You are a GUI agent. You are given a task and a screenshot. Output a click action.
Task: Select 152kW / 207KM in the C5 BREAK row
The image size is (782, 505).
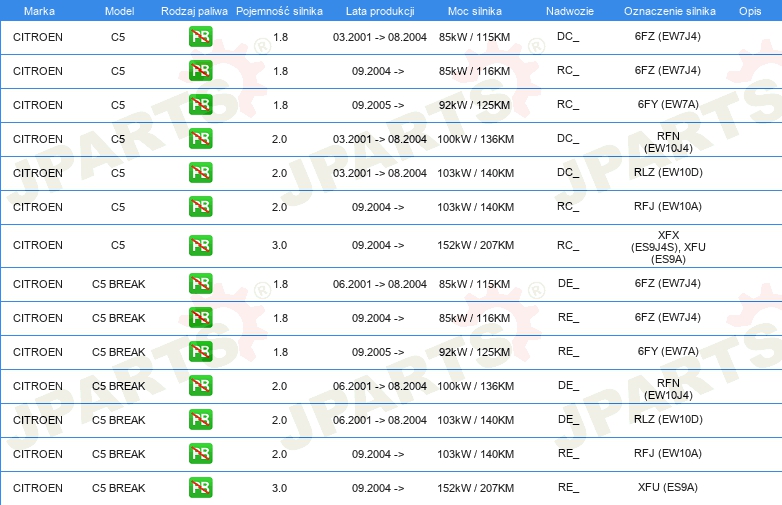[475, 488]
